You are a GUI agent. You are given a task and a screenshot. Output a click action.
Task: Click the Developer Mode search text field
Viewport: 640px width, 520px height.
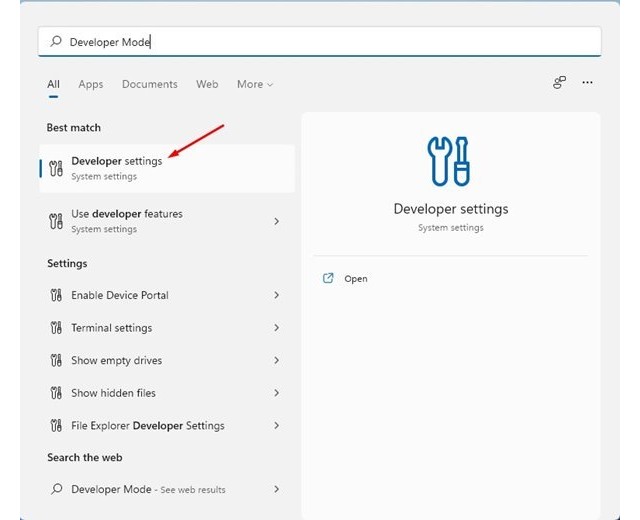(320, 41)
